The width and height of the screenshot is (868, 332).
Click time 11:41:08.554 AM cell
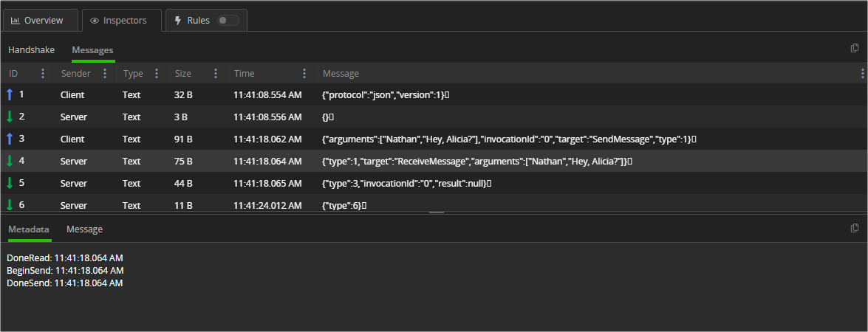267,95
